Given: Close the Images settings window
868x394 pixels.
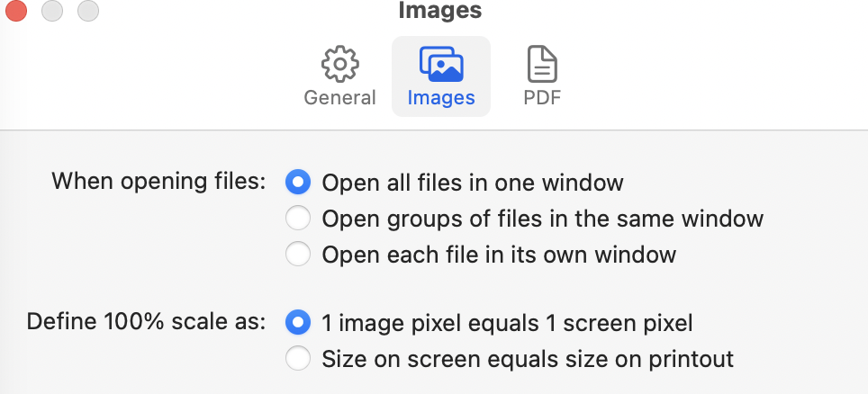Looking at the screenshot, I should tap(16, 11).
